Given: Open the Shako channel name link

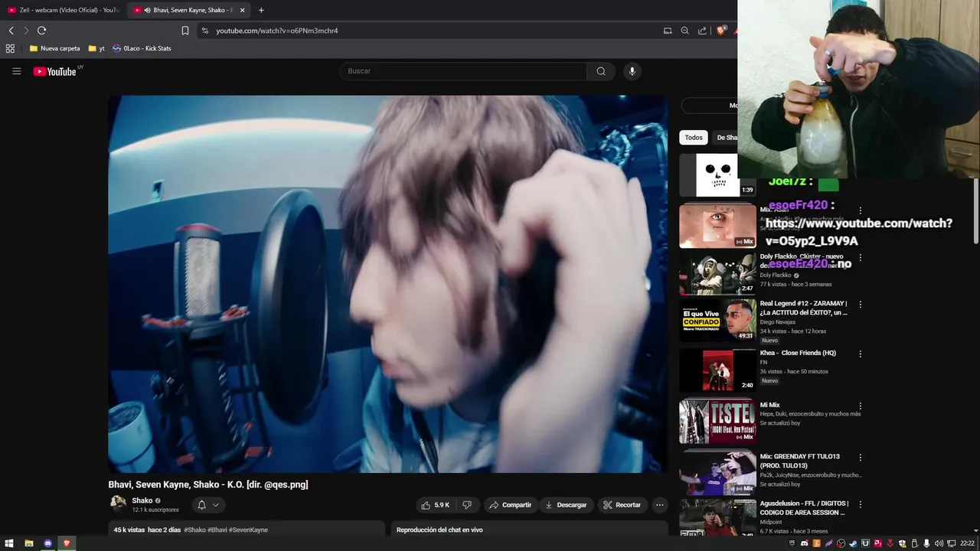Looking at the screenshot, I should point(142,500).
